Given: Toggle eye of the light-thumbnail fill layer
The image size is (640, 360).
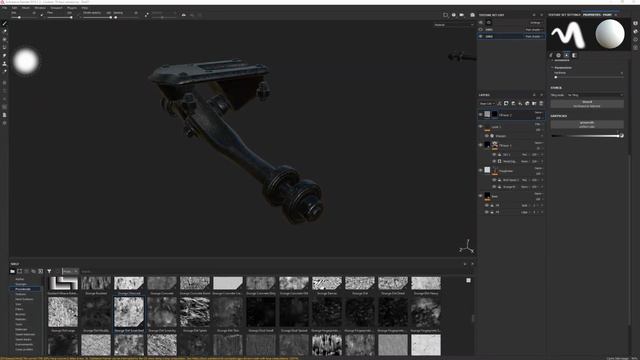Looking at the screenshot, I should click(x=480, y=171).
